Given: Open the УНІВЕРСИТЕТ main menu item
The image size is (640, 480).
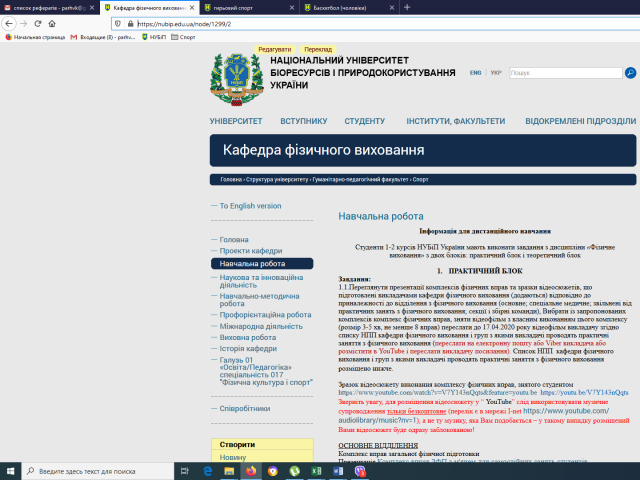Looking at the screenshot, I should tap(236, 121).
